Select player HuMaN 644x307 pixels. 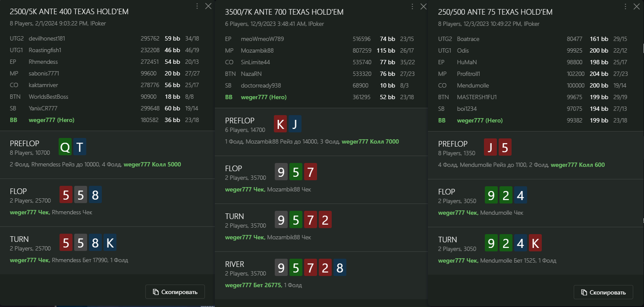467,62
